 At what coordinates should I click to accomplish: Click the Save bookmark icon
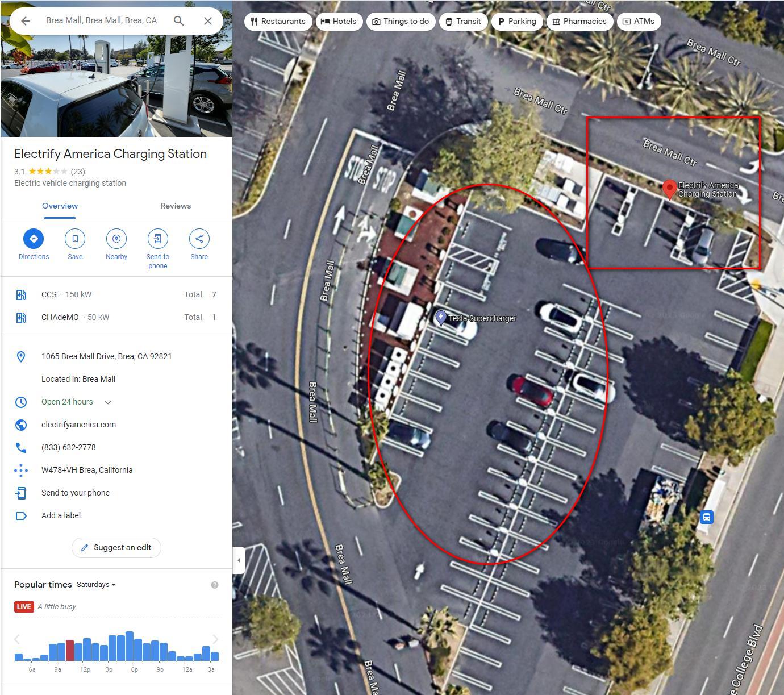[x=75, y=239]
